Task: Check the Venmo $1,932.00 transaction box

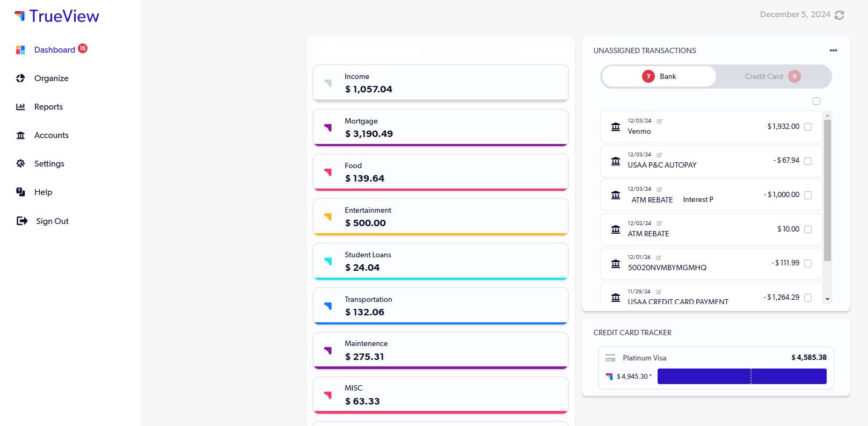Action: coord(808,127)
